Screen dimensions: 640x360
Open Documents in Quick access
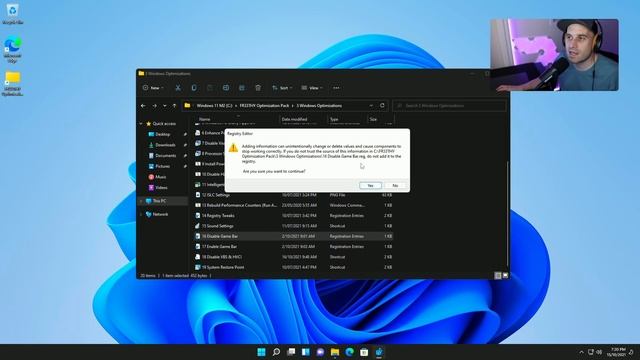pos(165,156)
